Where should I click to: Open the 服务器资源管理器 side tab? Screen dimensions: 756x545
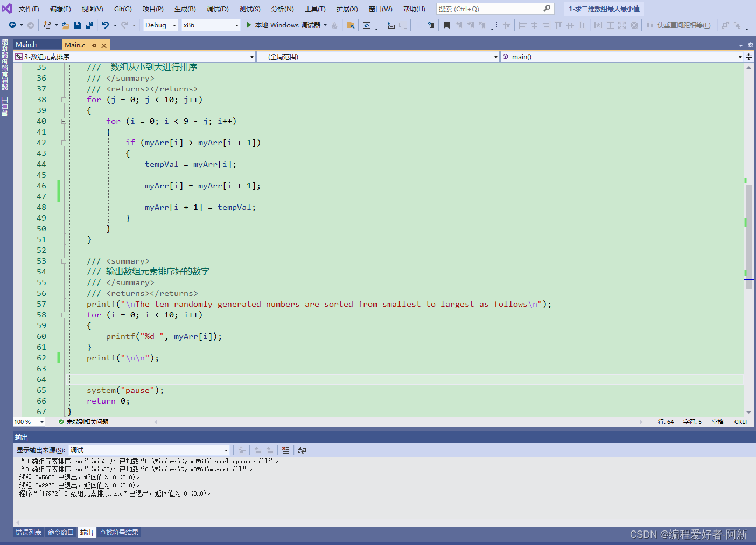[x=4, y=65]
